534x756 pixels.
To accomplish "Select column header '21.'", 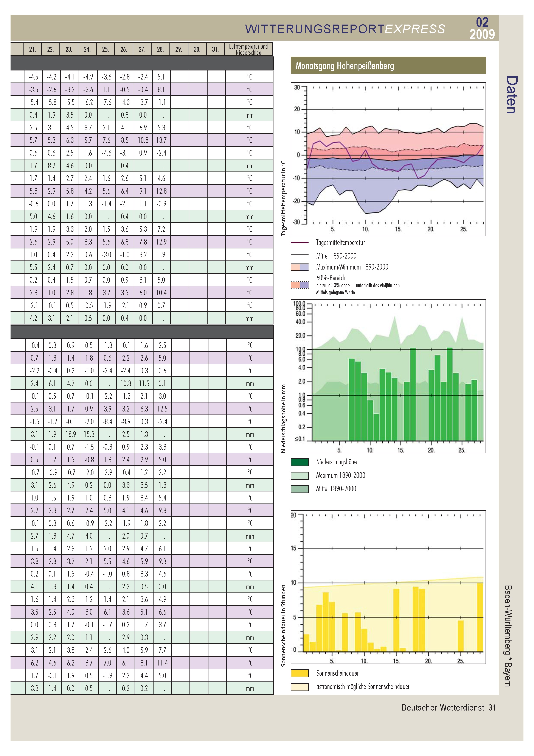I will pos(33,49).
